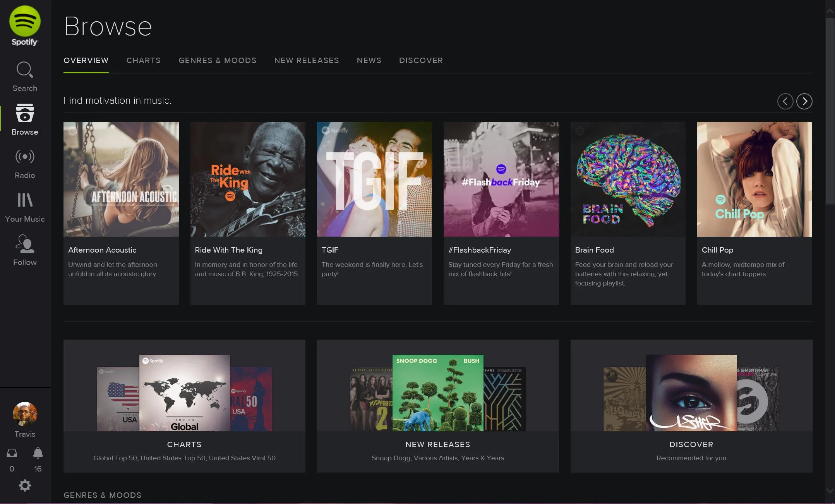Open the New Releases tab

306,60
